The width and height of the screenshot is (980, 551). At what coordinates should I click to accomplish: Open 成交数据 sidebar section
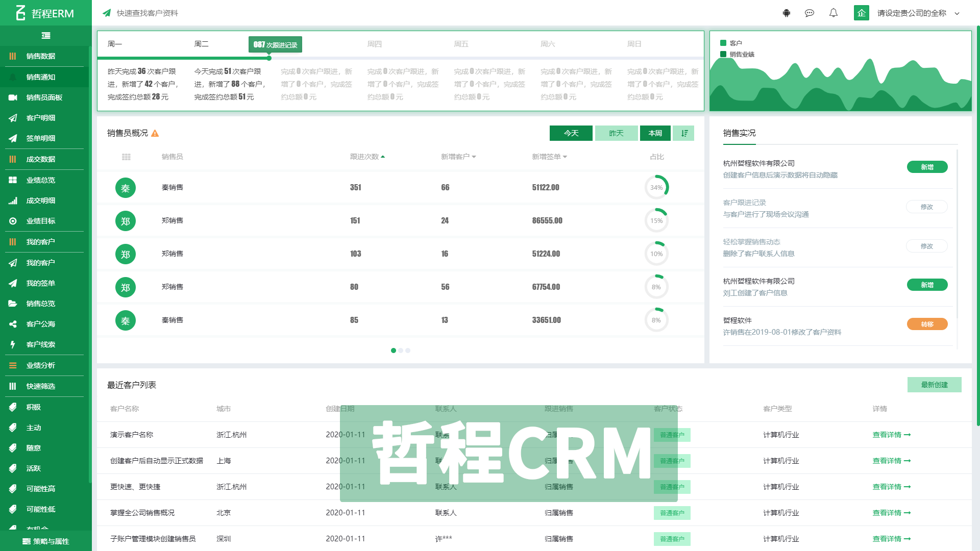45,159
